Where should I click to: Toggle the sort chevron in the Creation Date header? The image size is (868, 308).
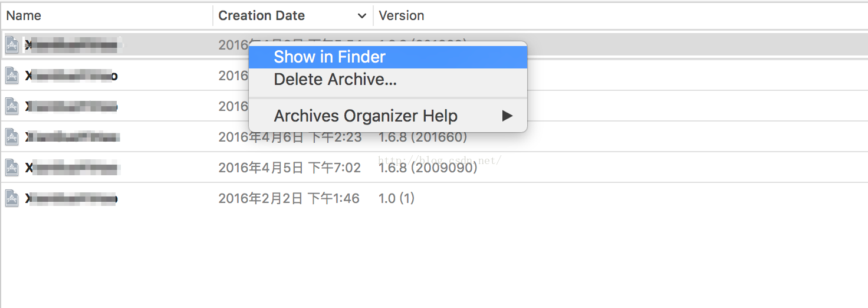click(361, 16)
